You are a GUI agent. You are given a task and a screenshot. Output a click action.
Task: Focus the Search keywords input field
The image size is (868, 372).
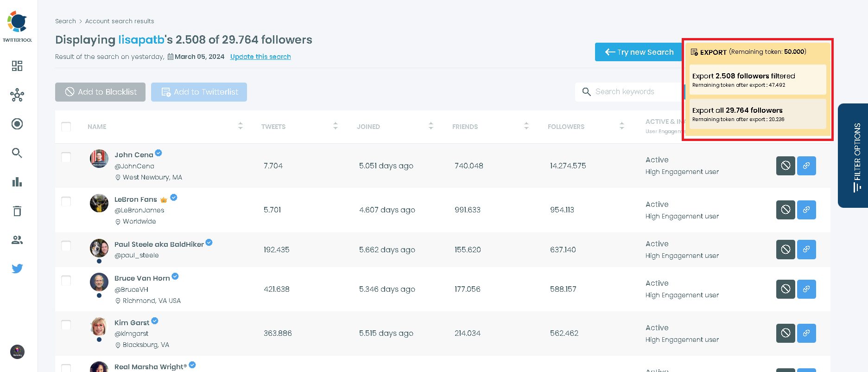tap(630, 92)
